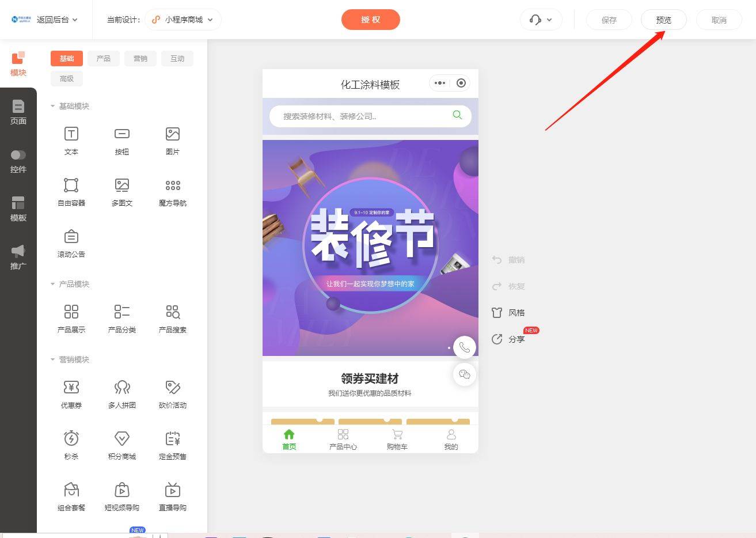The width and height of the screenshot is (756, 538).
Task: Open the 控件 controls sidebar panel
Action: pos(18,161)
